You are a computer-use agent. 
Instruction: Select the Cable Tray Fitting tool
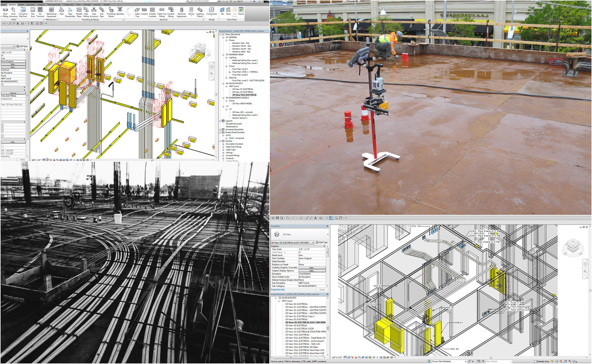point(162,11)
